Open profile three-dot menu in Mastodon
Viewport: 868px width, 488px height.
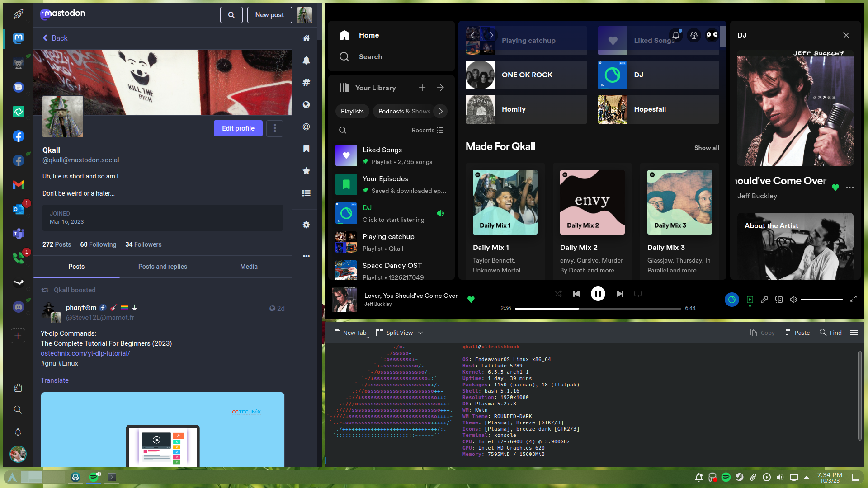(274, 128)
